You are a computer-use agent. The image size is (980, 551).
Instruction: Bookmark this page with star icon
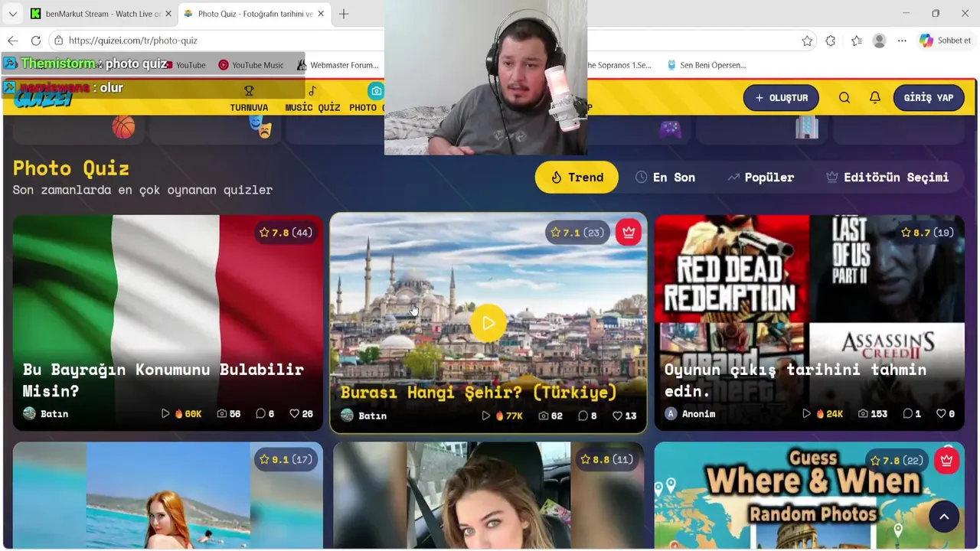pos(807,41)
